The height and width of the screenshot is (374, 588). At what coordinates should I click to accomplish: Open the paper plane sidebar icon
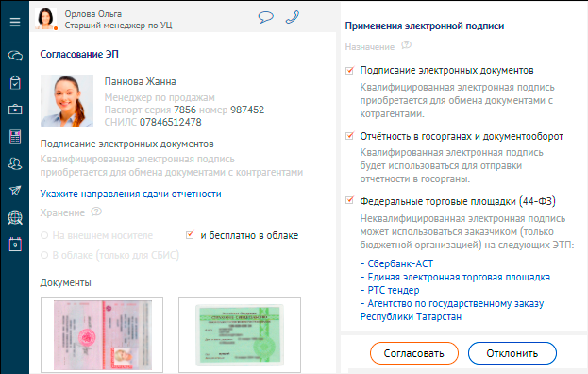tap(15, 191)
